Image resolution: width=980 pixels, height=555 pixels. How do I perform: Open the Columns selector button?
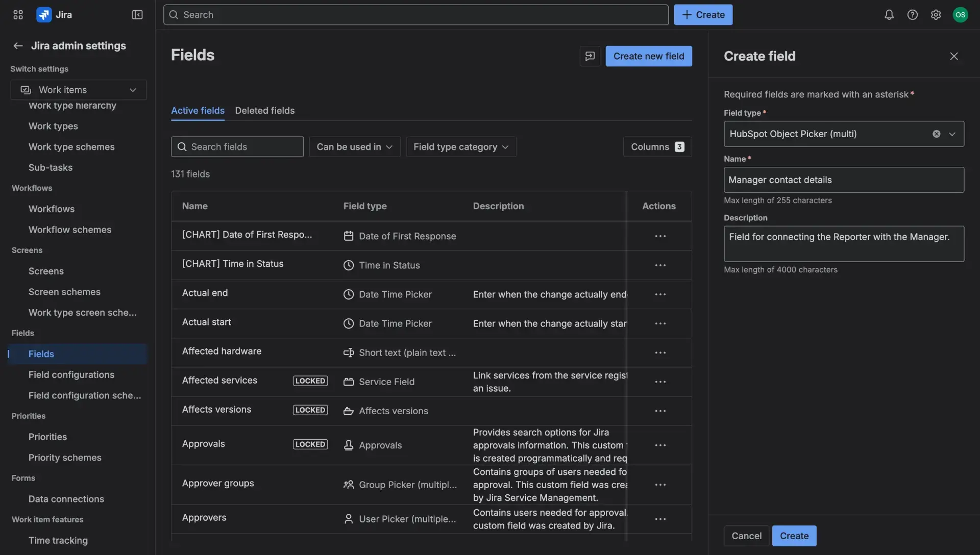[x=657, y=146]
